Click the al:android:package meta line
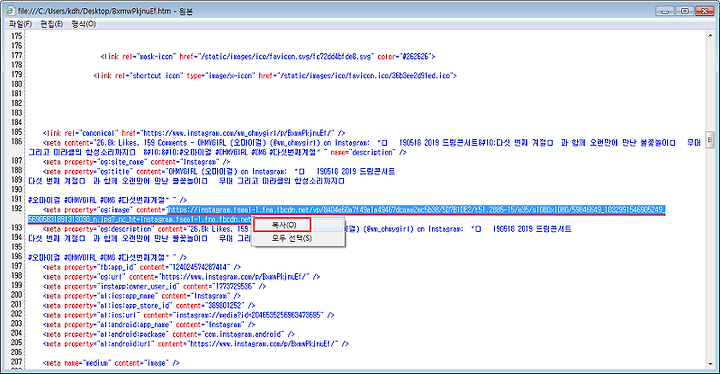720x374 pixels. [x=169, y=334]
